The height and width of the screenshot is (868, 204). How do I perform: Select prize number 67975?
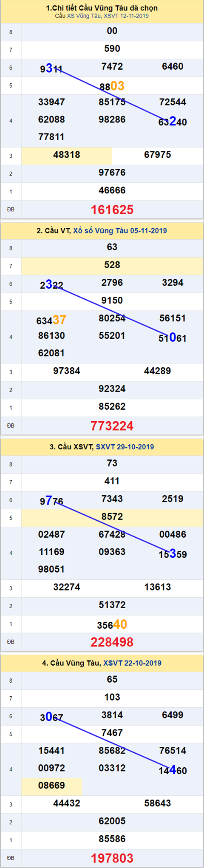[158, 155]
